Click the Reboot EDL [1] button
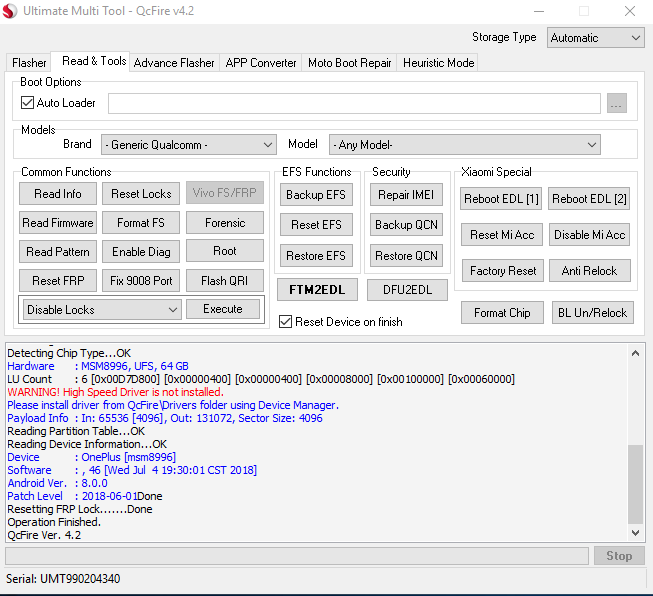The height and width of the screenshot is (596, 653). tap(501, 199)
